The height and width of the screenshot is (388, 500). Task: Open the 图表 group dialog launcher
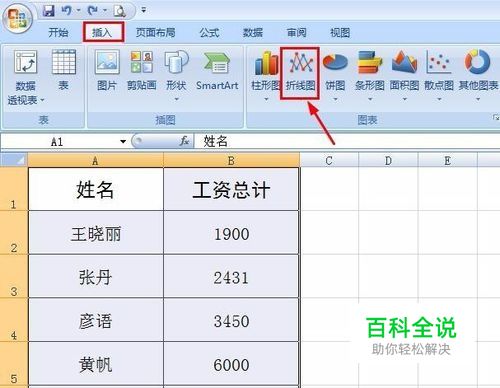pyautogui.click(x=496, y=117)
